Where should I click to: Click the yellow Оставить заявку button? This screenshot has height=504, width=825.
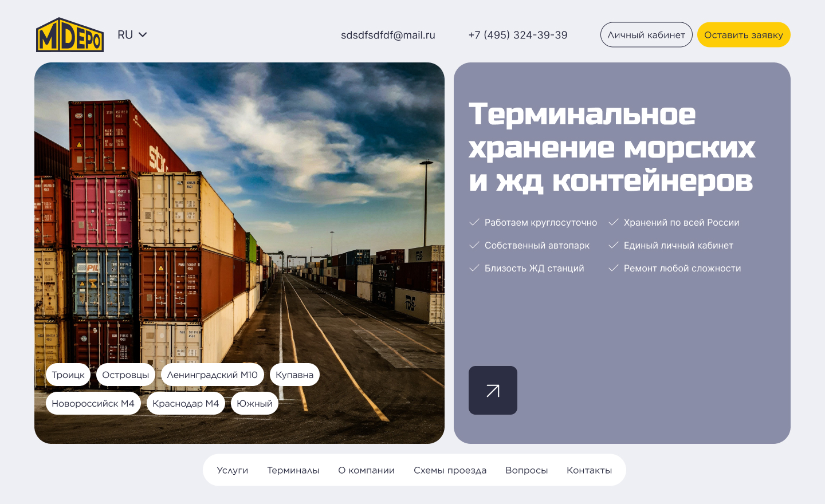pos(743,34)
